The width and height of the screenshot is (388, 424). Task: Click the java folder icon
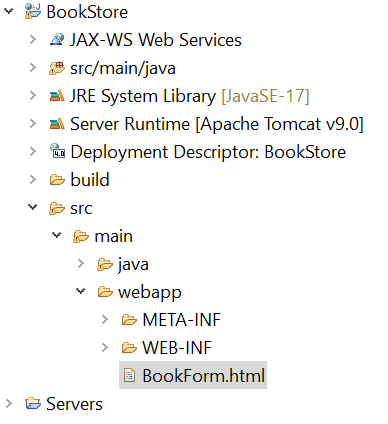[x=105, y=264]
